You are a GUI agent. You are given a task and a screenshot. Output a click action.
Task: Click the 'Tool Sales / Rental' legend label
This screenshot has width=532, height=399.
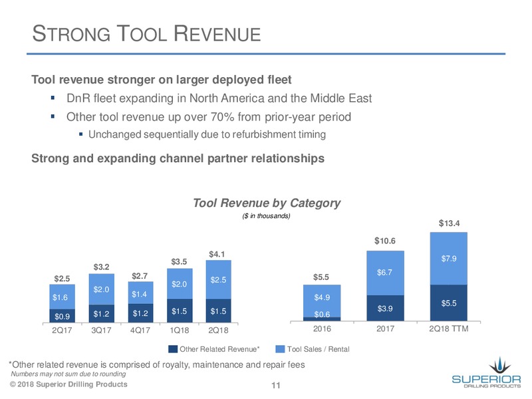(319, 349)
